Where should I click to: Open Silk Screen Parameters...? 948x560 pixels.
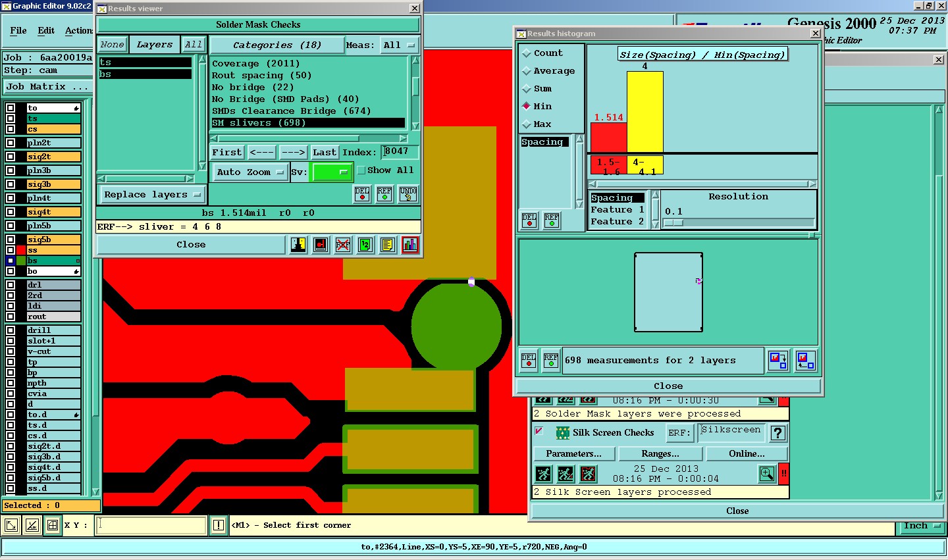(573, 454)
